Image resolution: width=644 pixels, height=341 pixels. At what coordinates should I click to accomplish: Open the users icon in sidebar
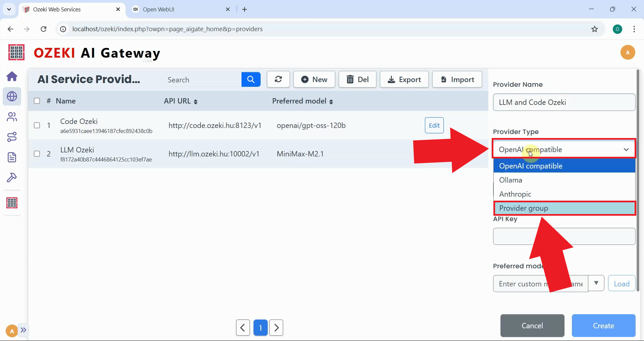(x=12, y=117)
